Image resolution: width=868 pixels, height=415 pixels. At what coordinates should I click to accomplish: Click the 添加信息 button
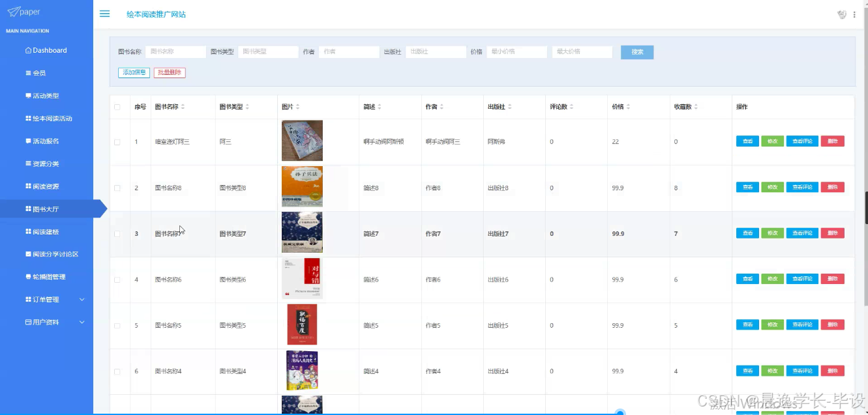point(134,72)
